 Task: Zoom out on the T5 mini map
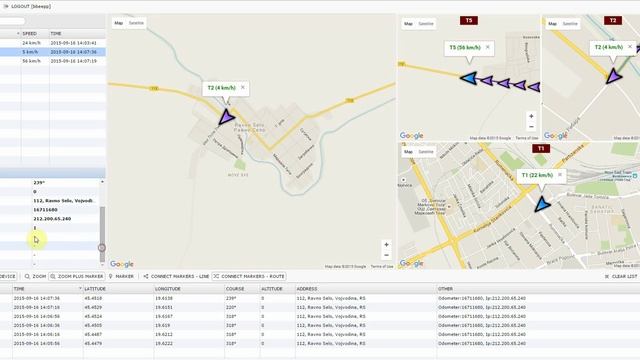pyautogui.click(x=531, y=127)
